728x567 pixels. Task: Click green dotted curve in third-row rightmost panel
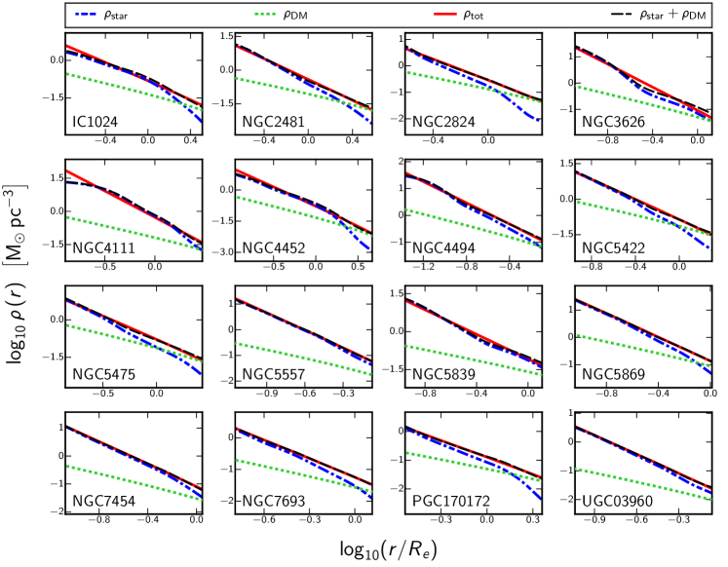click(x=643, y=351)
